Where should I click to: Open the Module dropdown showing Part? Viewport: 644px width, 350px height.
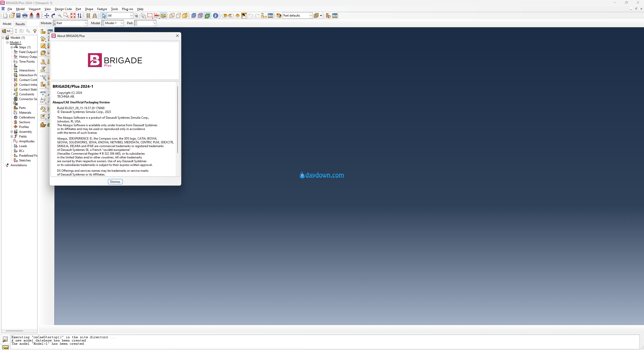(86, 23)
